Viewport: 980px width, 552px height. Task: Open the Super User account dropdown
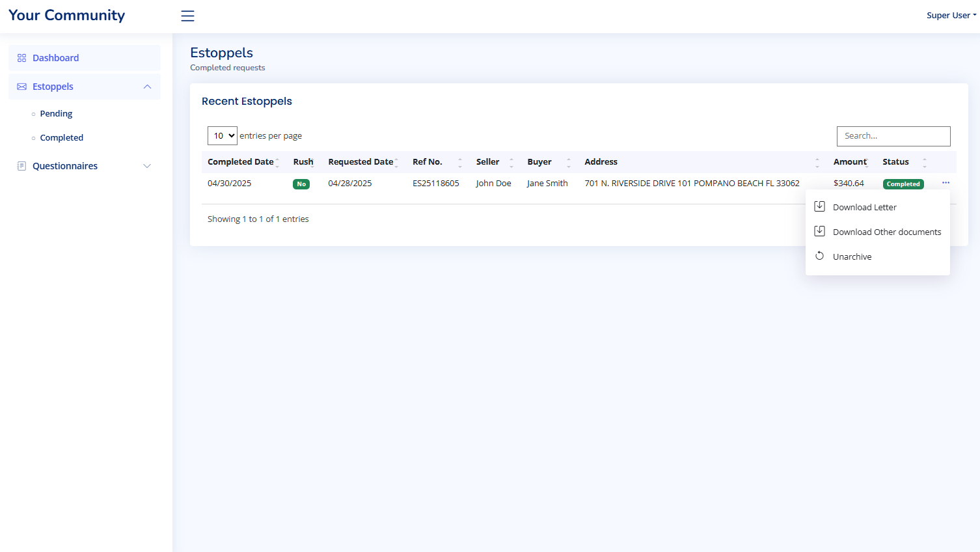point(951,16)
